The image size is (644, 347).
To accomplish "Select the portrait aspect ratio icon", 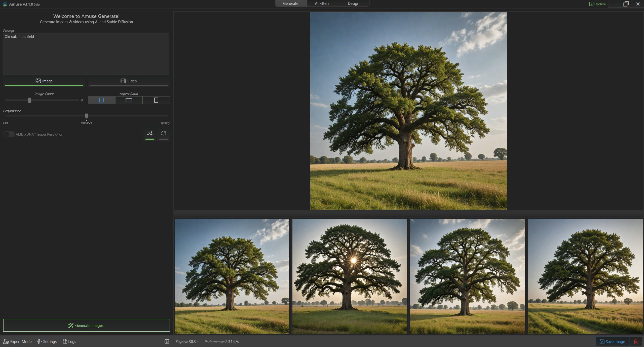I will (x=156, y=100).
